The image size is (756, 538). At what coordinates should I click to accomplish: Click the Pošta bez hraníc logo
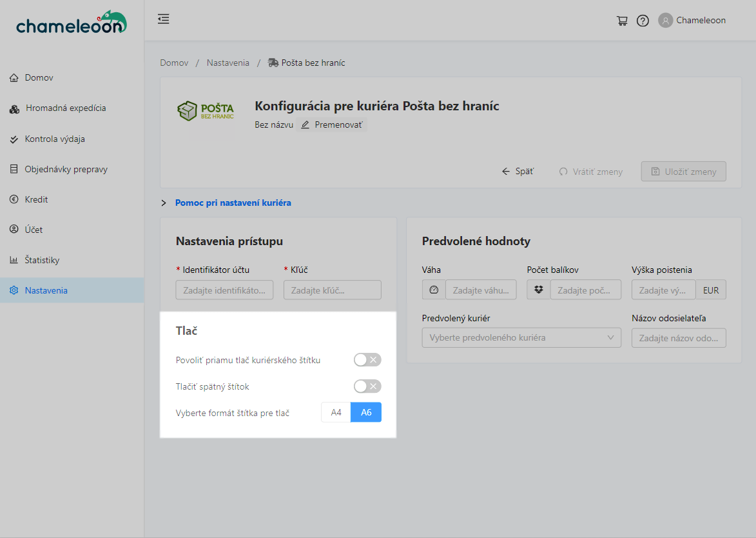[206, 111]
